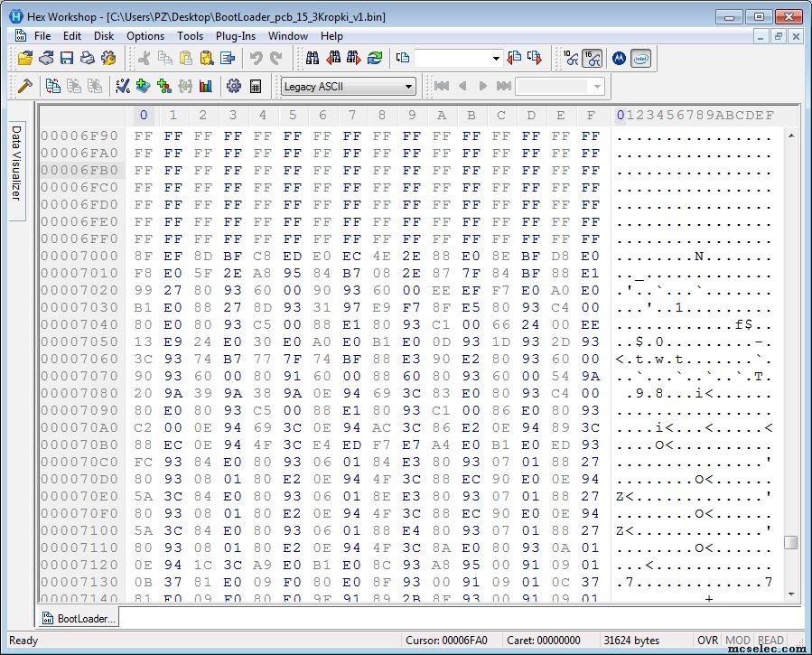Click the page icon with blue left arrow
This screenshot has height=655, width=812.
(228, 58)
